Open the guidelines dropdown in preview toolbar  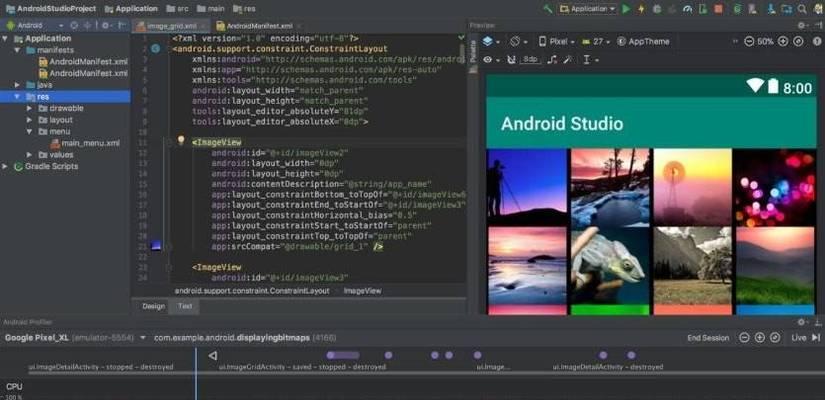pyautogui.click(x=590, y=59)
